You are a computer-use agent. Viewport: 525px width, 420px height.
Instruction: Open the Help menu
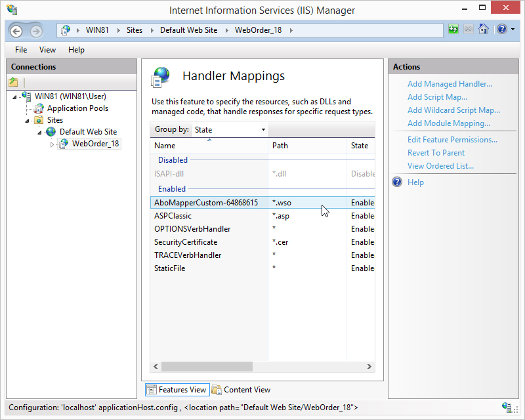(x=76, y=50)
